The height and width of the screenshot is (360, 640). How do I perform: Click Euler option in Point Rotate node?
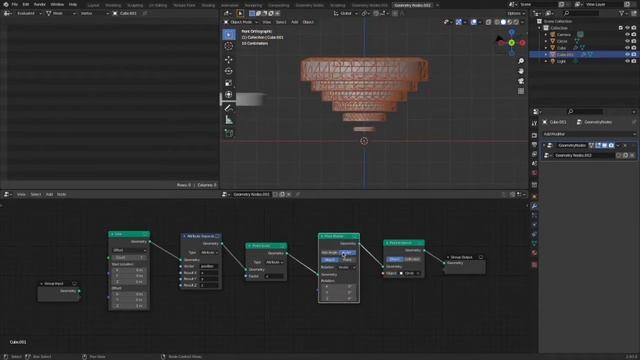[347, 253]
